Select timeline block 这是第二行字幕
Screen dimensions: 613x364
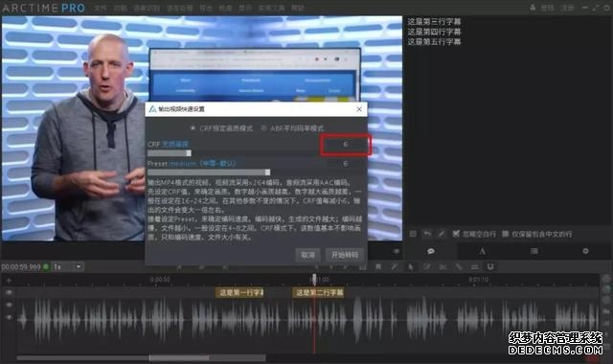pos(318,292)
